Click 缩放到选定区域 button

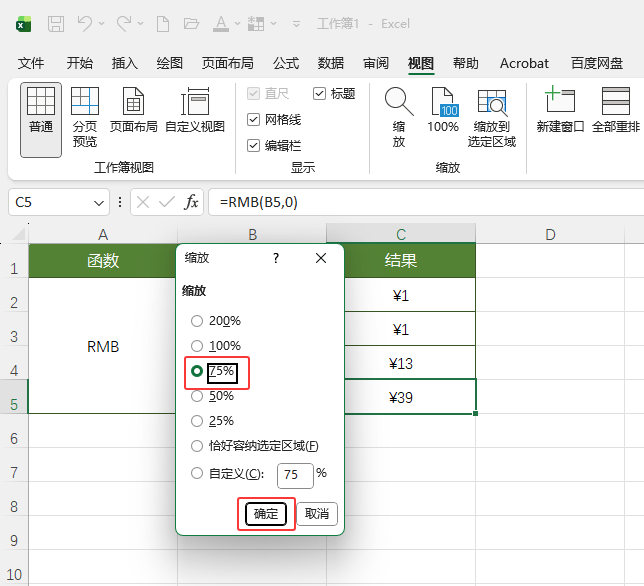pos(492,117)
